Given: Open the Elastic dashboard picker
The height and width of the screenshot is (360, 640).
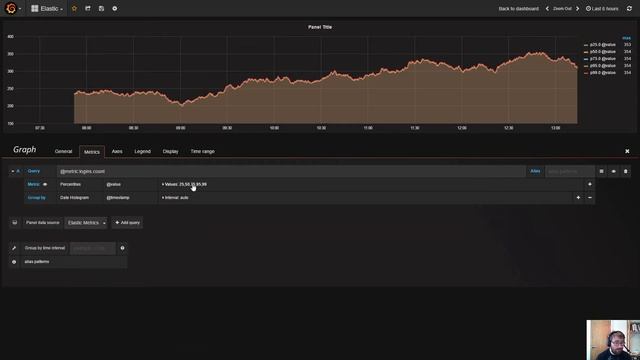Looking at the screenshot, I should tap(47, 9).
